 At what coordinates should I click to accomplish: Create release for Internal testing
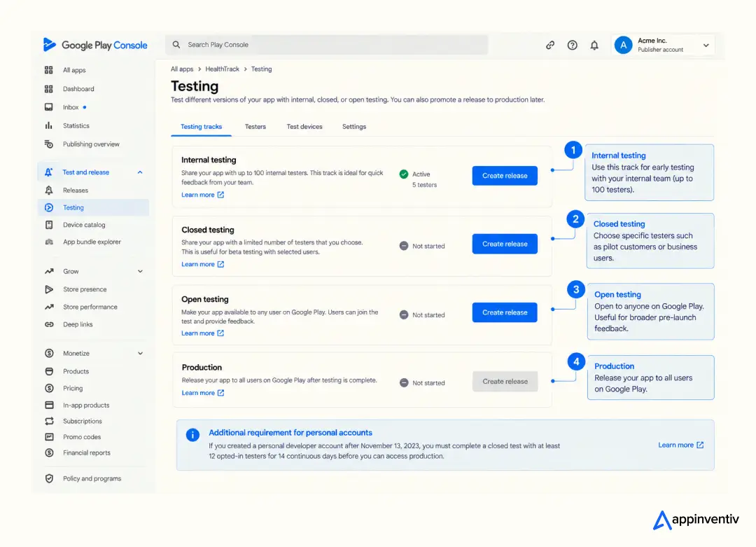(504, 176)
